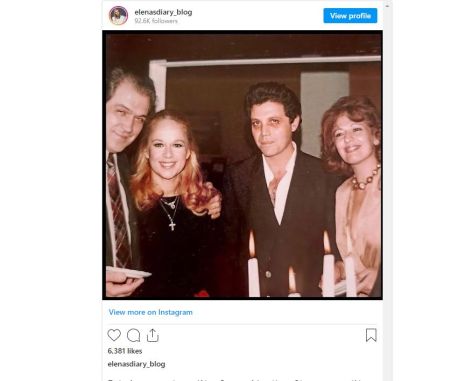The image size is (450, 381).
Task: Open the elenasdiary_blog round profile avatar
Action: 118,16
